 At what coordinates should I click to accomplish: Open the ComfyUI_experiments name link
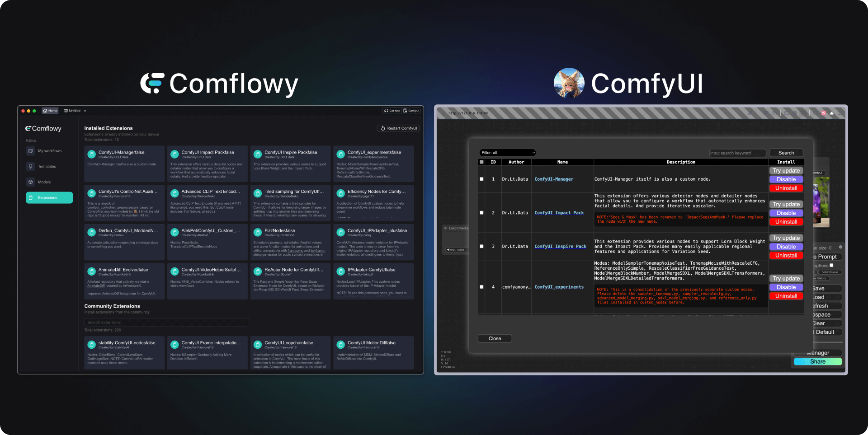point(559,287)
